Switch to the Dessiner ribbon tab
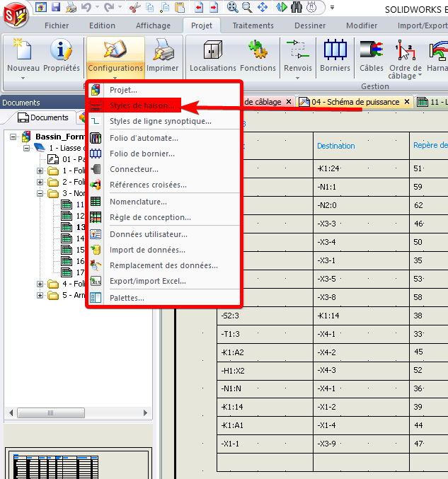This screenshot has width=448, height=479. pos(310,25)
